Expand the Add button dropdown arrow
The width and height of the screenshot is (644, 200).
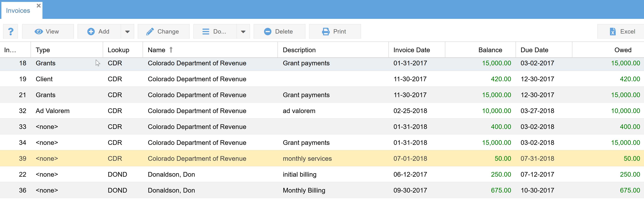127,31
